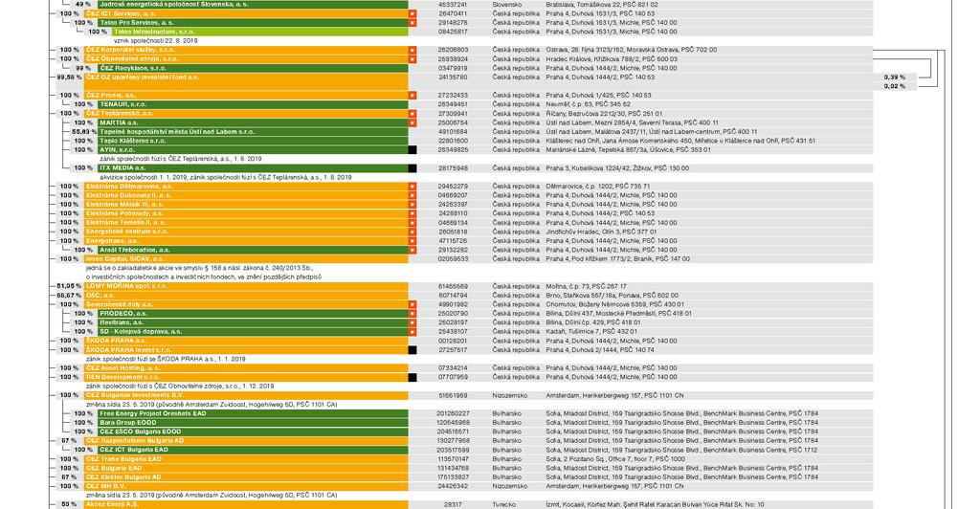Click the CEZ MH B.V. bar
The height and width of the screenshot is (509, 980).
click(246, 486)
